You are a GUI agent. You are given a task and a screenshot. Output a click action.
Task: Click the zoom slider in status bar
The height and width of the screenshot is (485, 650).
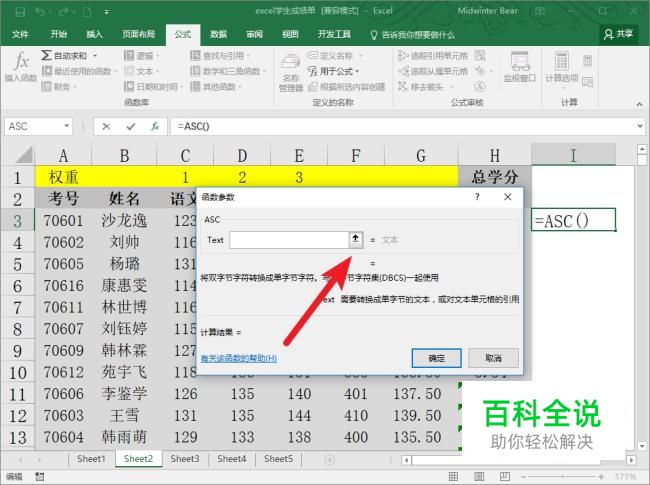[x=562, y=477]
